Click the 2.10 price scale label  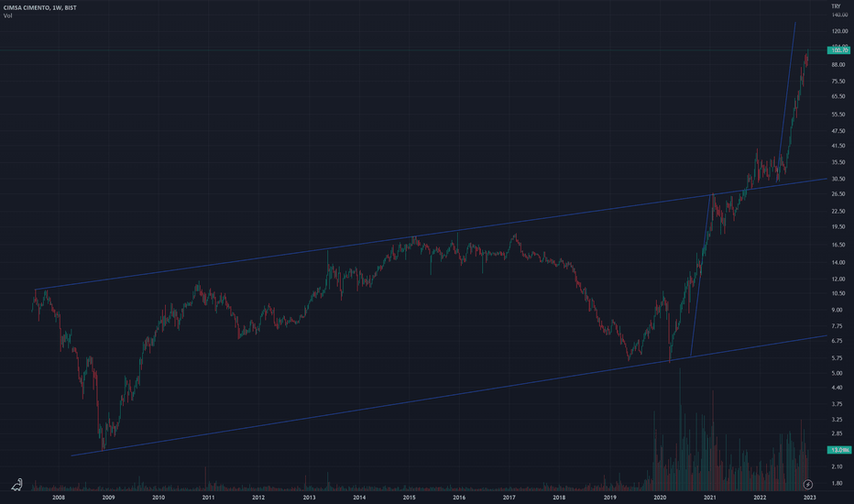[x=838, y=467]
